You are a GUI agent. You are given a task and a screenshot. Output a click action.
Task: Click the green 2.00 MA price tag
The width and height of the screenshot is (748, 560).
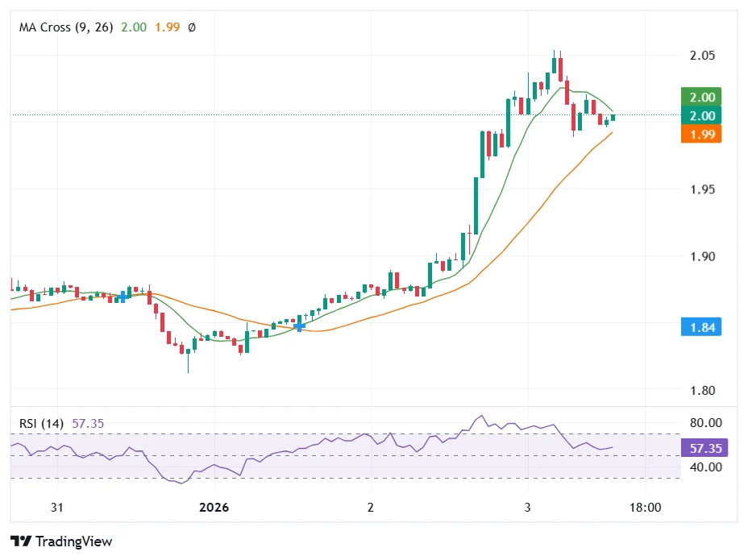700,97
